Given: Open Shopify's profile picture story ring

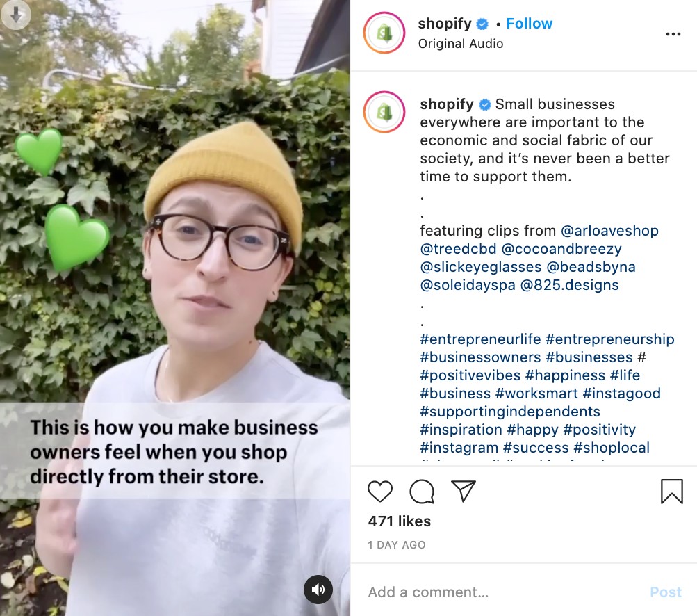Looking at the screenshot, I should (x=384, y=33).
